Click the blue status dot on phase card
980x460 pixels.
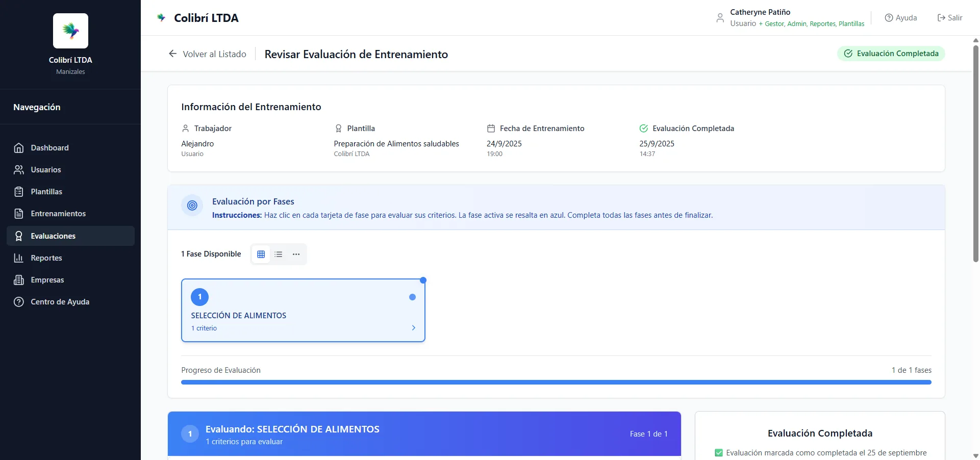coord(412,297)
